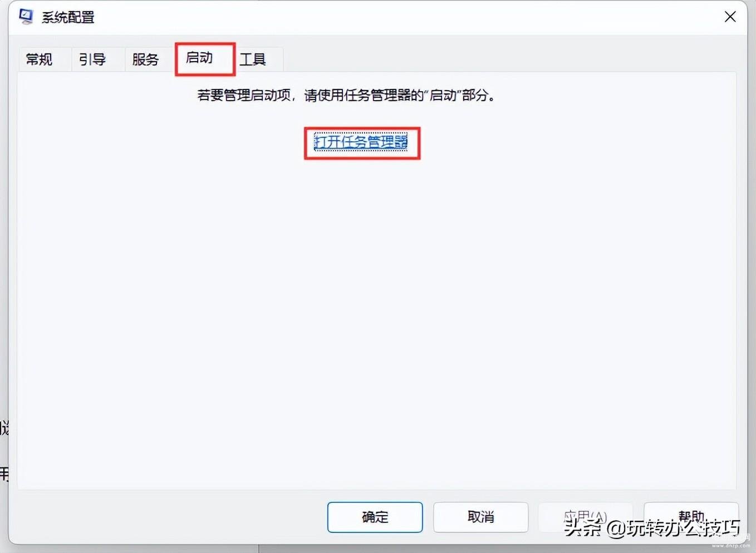756x553 pixels.
Task: Click the 取消 button
Action: point(480,517)
